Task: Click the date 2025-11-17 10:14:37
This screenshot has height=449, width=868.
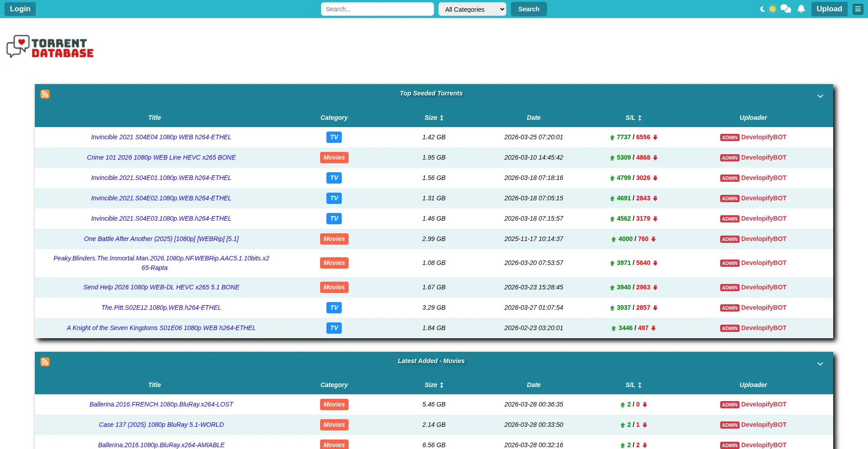Action: (533, 239)
